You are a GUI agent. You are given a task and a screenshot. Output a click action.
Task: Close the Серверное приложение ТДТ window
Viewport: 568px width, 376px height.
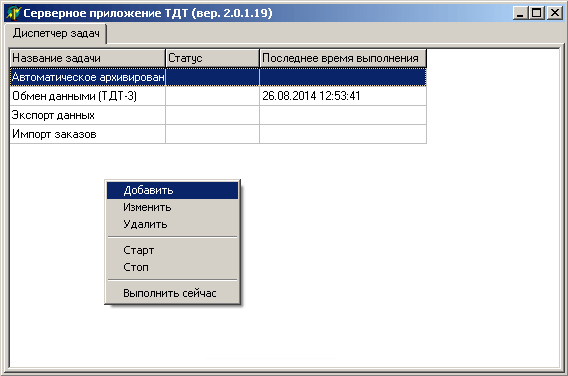tap(555, 13)
